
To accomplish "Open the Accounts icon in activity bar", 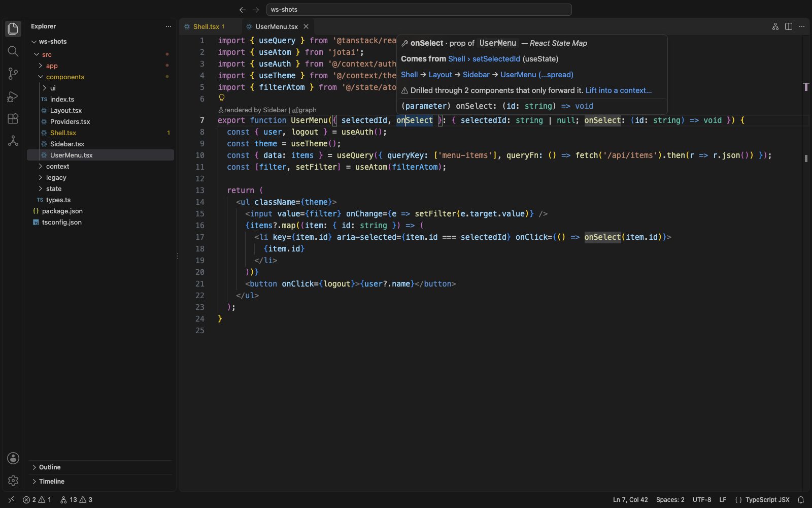I will click(x=13, y=458).
